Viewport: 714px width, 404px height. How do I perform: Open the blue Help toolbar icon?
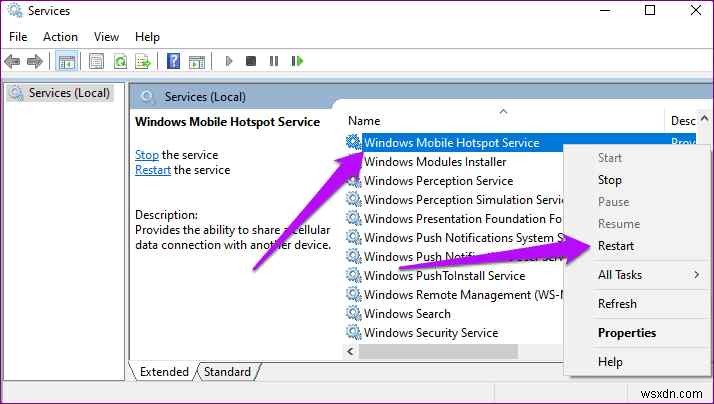click(x=173, y=61)
